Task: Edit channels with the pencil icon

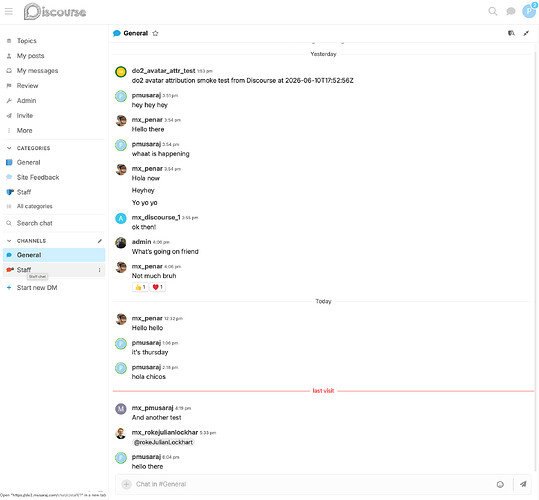Action: 100,241
